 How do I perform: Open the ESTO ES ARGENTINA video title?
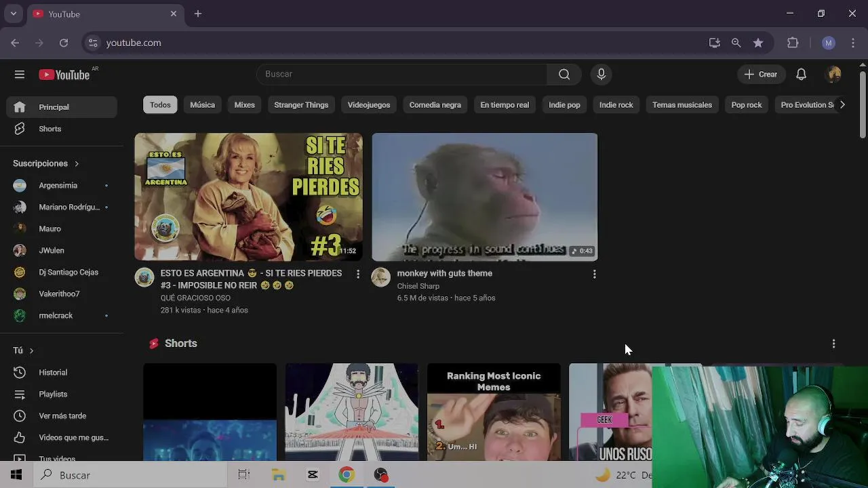pyautogui.click(x=251, y=279)
